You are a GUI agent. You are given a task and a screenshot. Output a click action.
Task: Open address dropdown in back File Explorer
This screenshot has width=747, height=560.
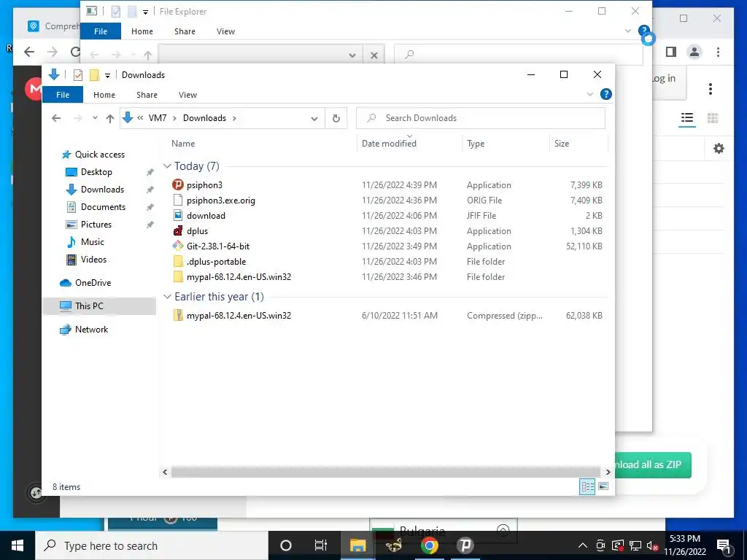point(352,55)
